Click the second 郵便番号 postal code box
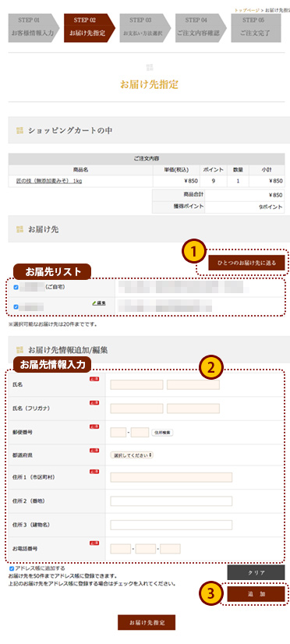 click(x=140, y=433)
